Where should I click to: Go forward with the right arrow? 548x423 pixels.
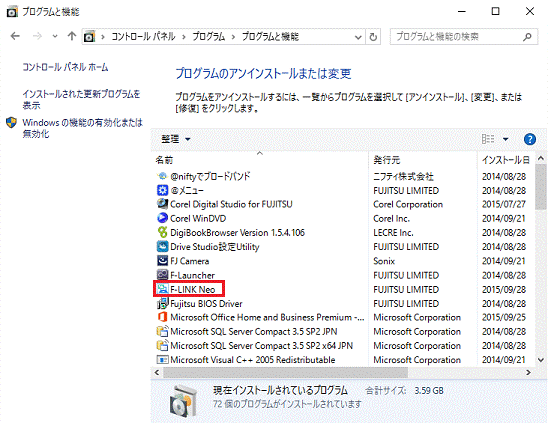coord(37,36)
